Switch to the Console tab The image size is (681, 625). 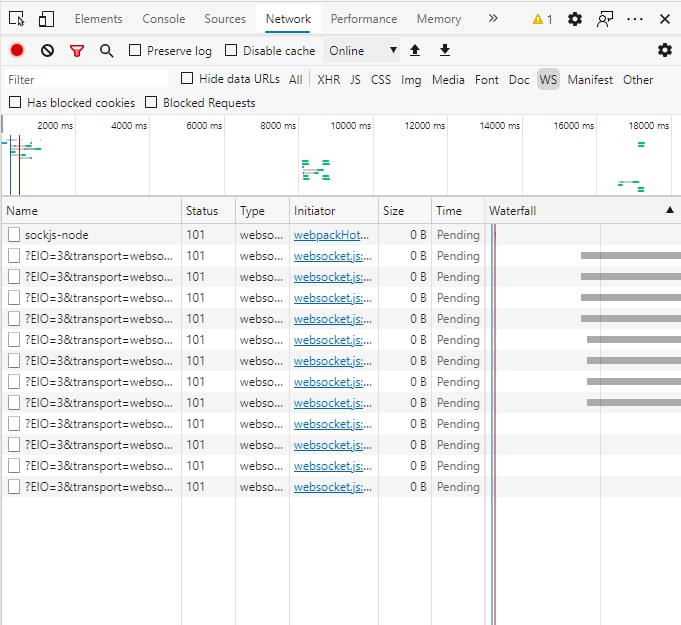click(x=163, y=19)
